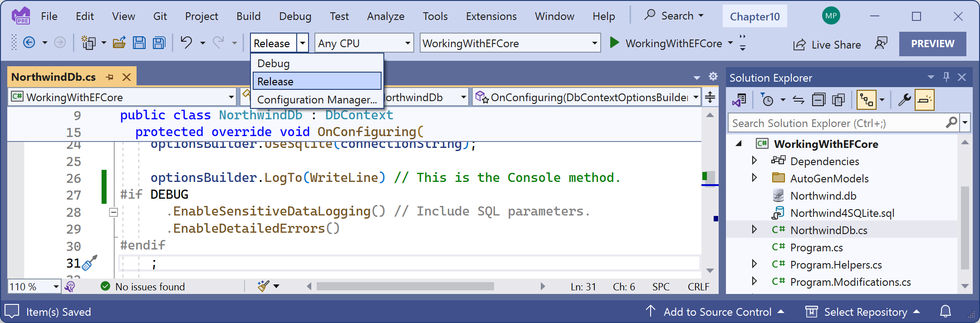Click the Solution Explorer search magnifier icon

point(951,122)
